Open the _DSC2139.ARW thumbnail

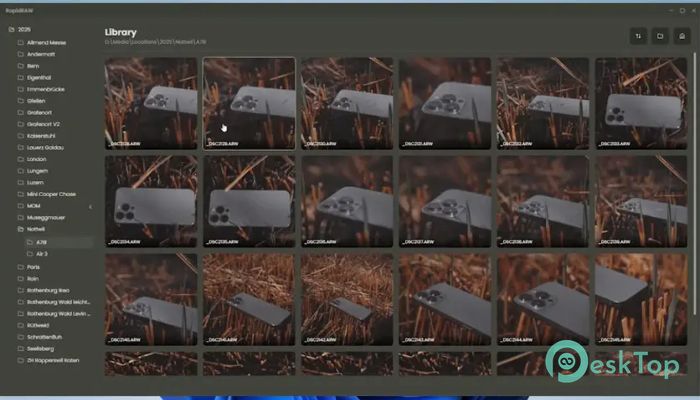click(641, 201)
